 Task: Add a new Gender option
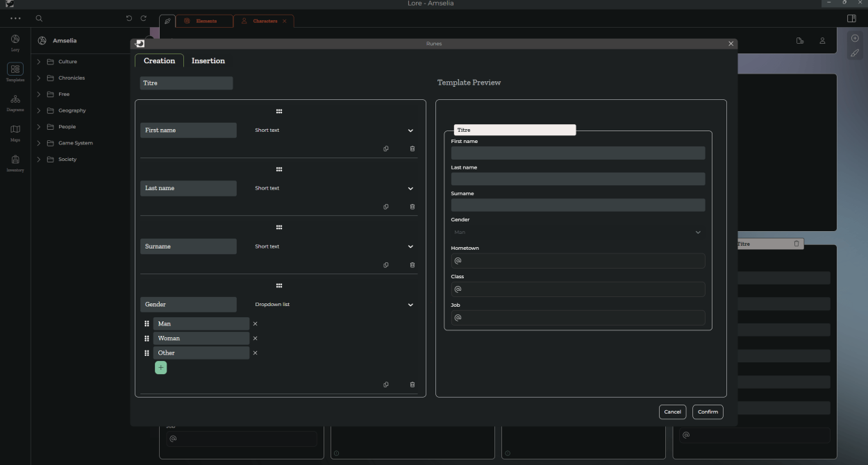coord(161,368)
